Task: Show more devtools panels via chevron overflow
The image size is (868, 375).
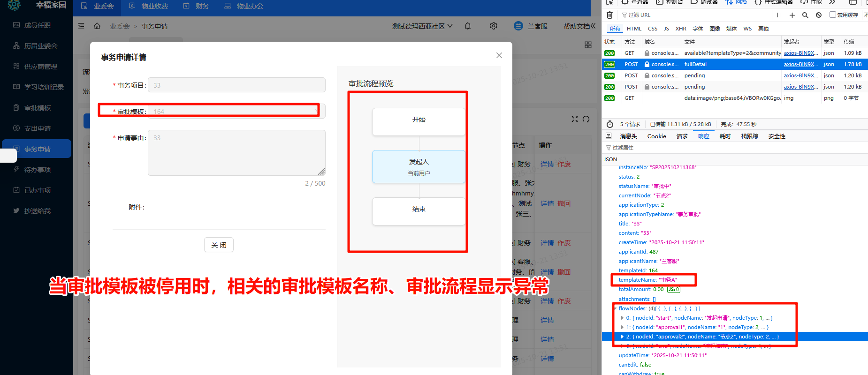Action: tap(832, 2)
